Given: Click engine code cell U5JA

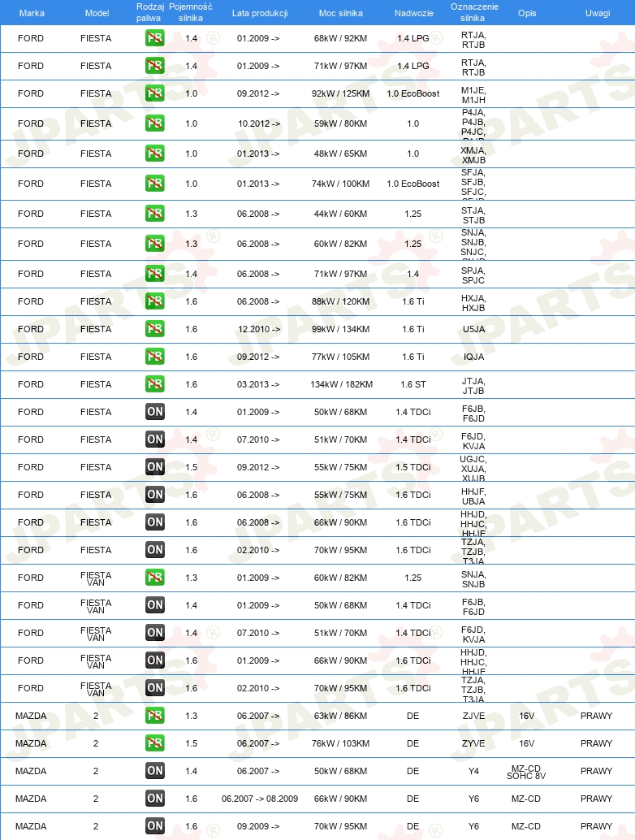Looking at the screenshot, I should click(473, 329).
